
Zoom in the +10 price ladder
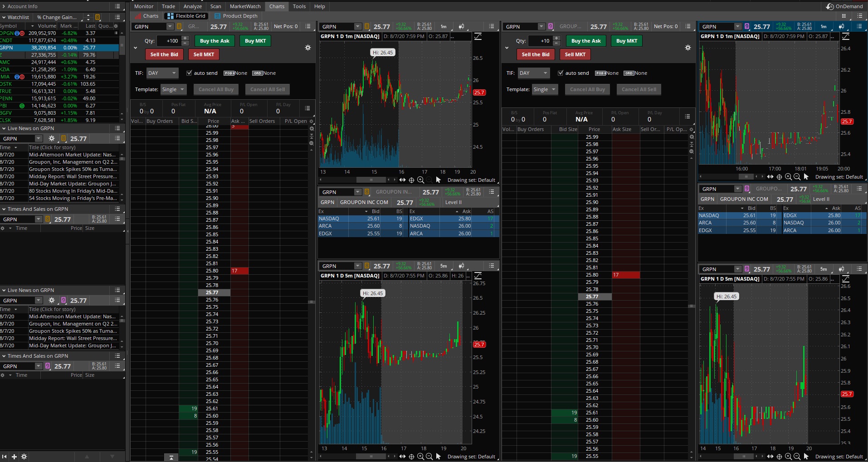(x=691, y=137)
